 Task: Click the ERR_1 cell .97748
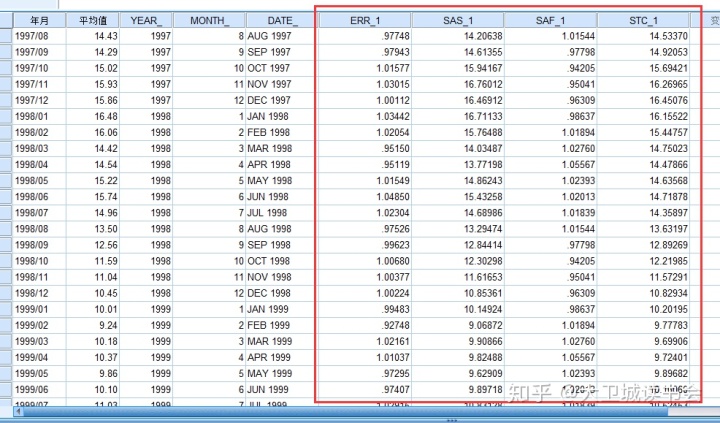[x=365, y=36]
